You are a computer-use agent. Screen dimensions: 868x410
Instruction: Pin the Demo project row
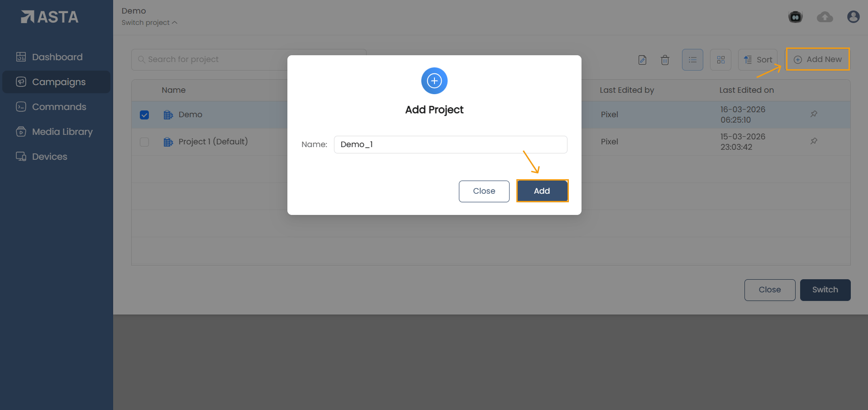pos(814,114)
